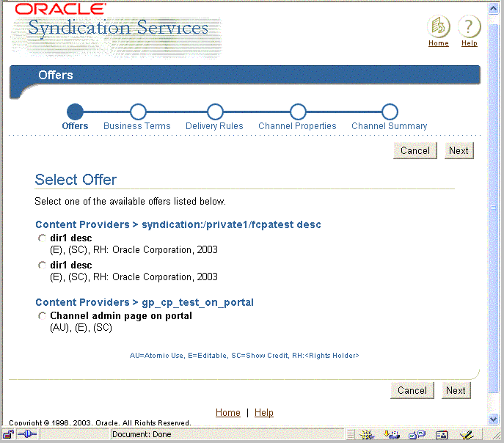
Task: Click the security lock icon in status bar
Action: (x=8, y=435)
